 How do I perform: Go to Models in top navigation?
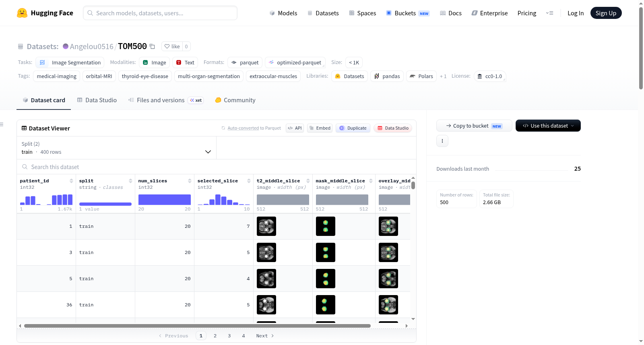coord(283,13)
